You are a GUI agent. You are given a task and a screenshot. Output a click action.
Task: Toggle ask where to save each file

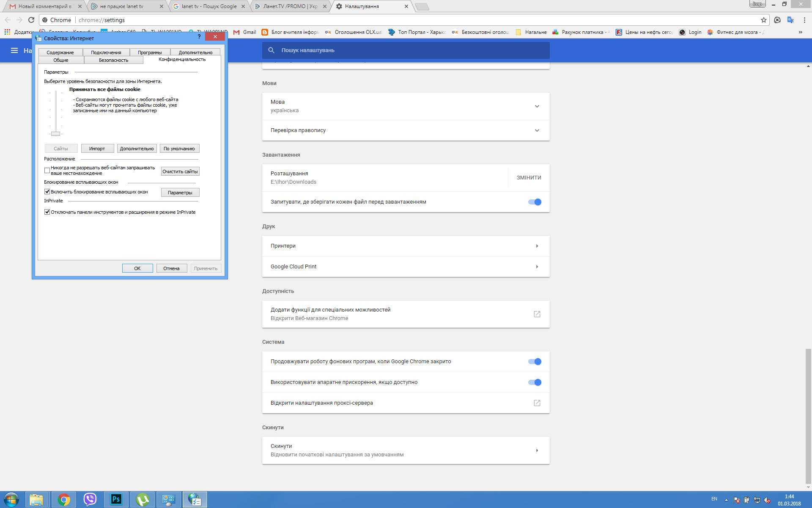click(x=535, y=202)
